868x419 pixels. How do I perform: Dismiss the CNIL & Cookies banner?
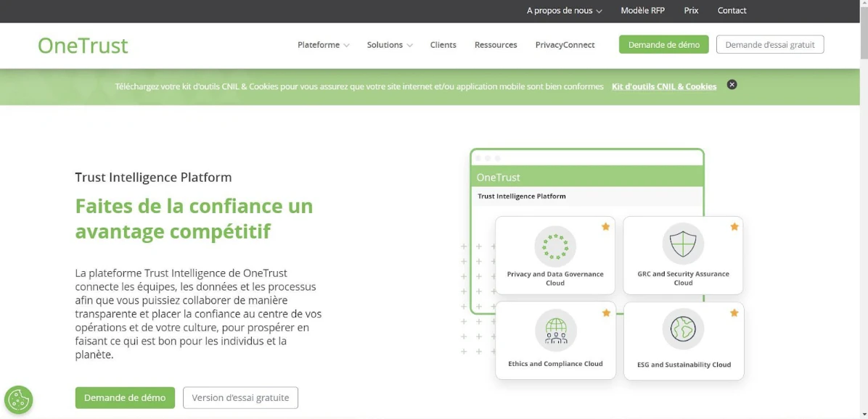click(732, 85)
